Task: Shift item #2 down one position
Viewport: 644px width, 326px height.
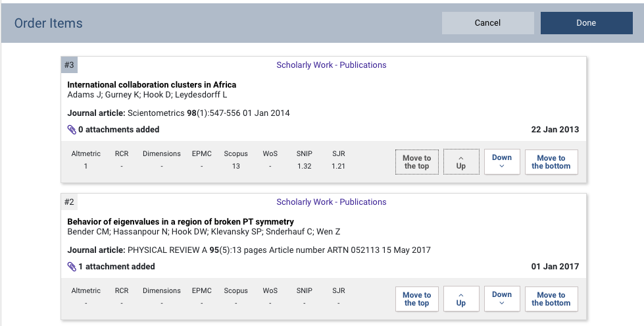Action: 502,299
